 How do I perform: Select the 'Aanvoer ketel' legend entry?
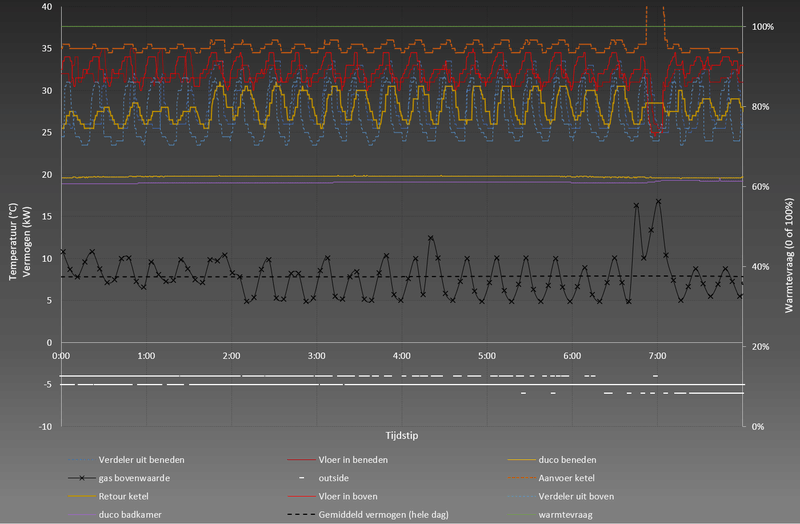click(x=566, y=478)
